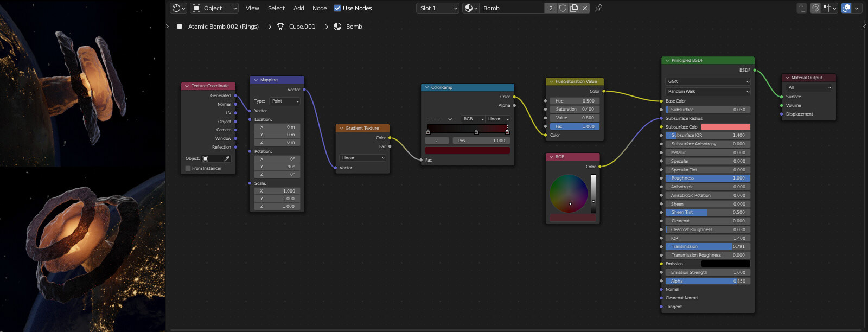Screen dimensions: 868x332
Task: Click the Transmission slider in Principled BSDF
Action: pos(708,246)
